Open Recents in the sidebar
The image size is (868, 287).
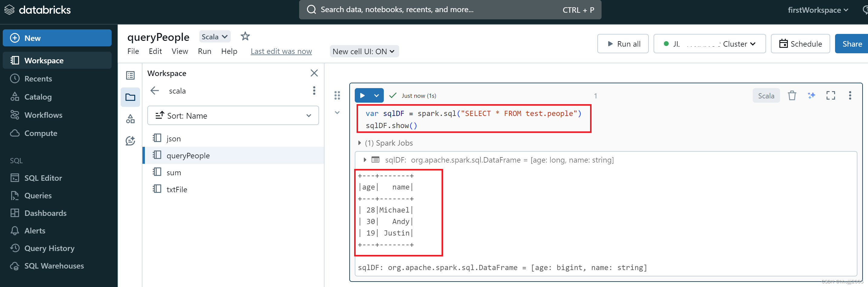38,79
